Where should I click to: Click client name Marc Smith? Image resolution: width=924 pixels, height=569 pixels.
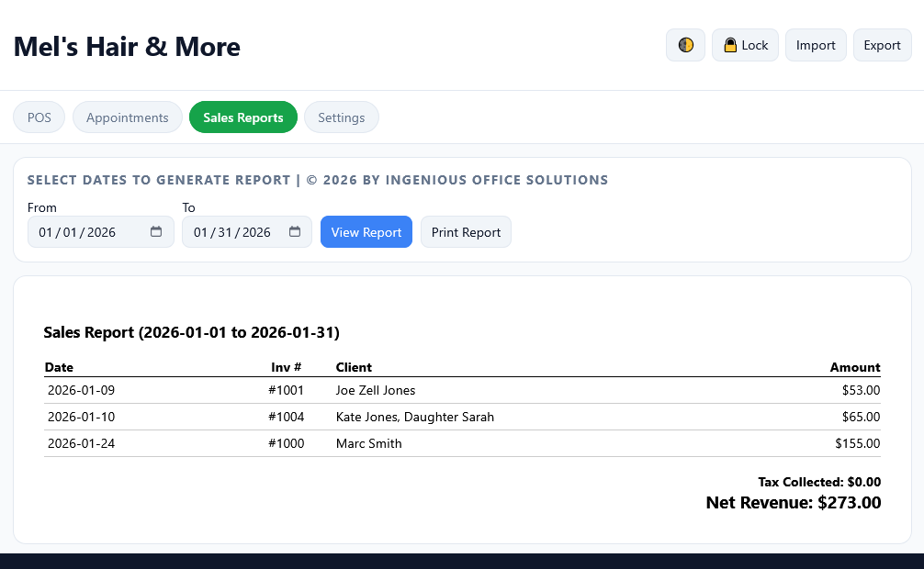pos(369,443)
